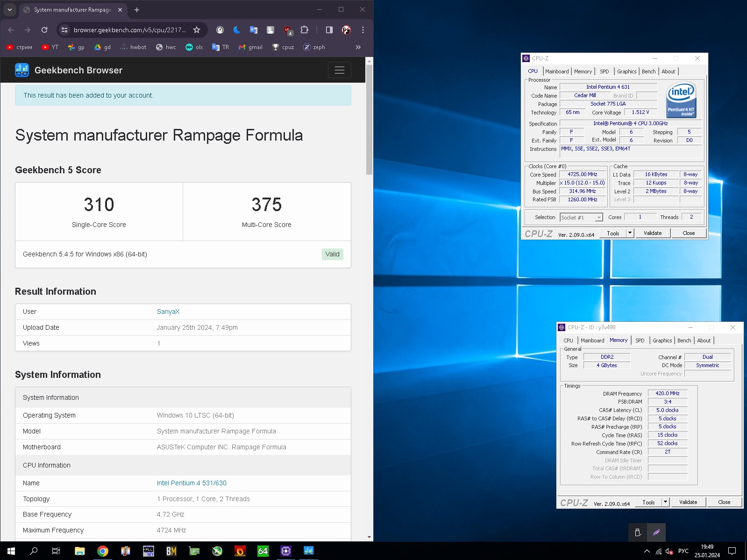The width and height of the screenshot is (747, 560).
Task: Switch to Memory tab in top CPU-Z window
Action: click(x=583, y=71)
